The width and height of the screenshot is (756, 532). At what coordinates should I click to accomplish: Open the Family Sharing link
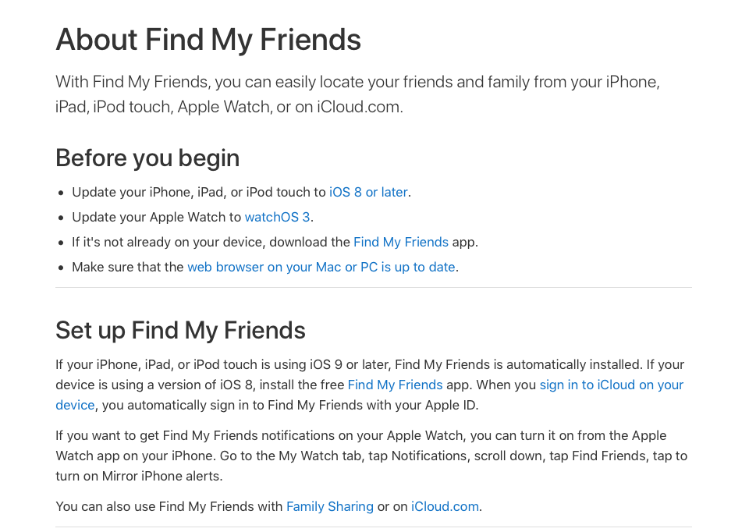point(330,506)
